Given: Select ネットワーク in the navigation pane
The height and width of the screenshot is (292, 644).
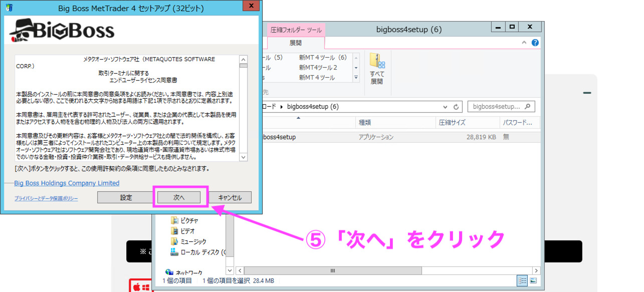Looking at the screenshot, I should pos(188,272).
